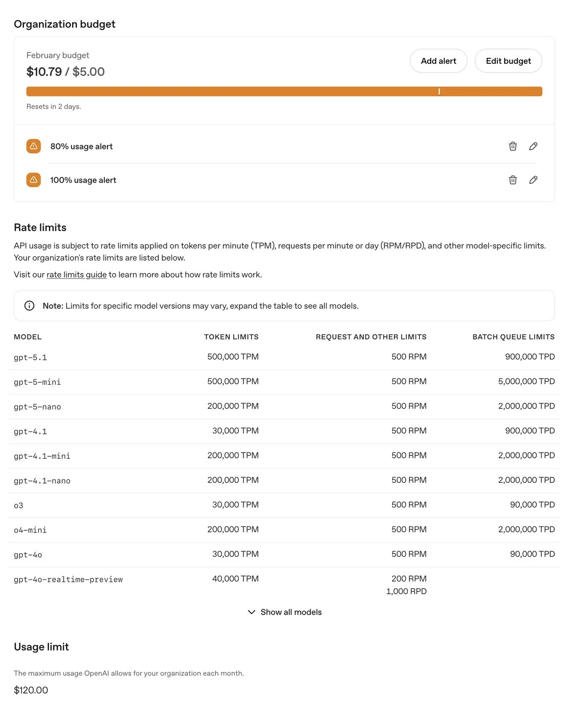Click REQUEST AND OTHER LIMITS header
This screenshot has height=725, width=588.
click(x=371, y=337)
